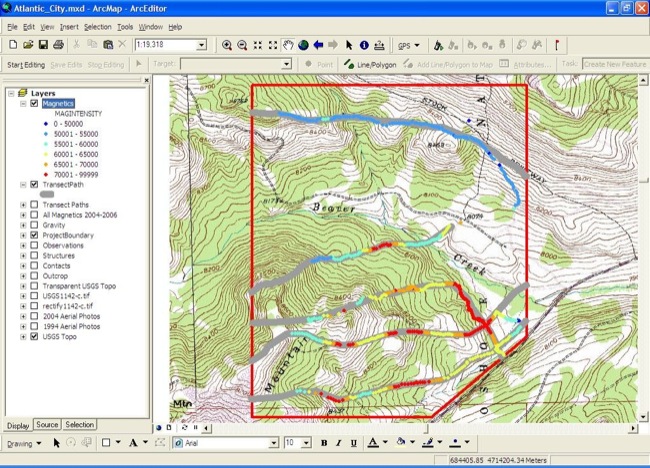
Task: Click the Full Extent globe icon
Action: tap(303, 45)
